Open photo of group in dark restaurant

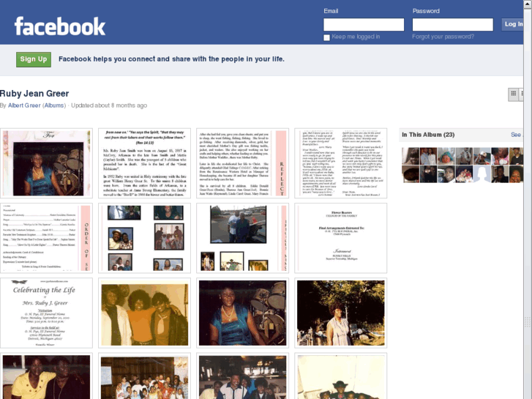[x=243, y=376]
